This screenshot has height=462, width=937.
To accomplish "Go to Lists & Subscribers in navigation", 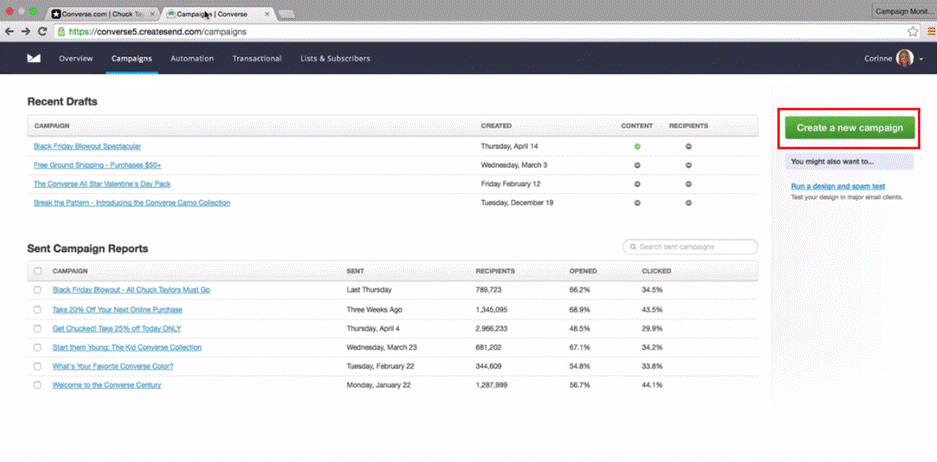I will coord(335,59).
